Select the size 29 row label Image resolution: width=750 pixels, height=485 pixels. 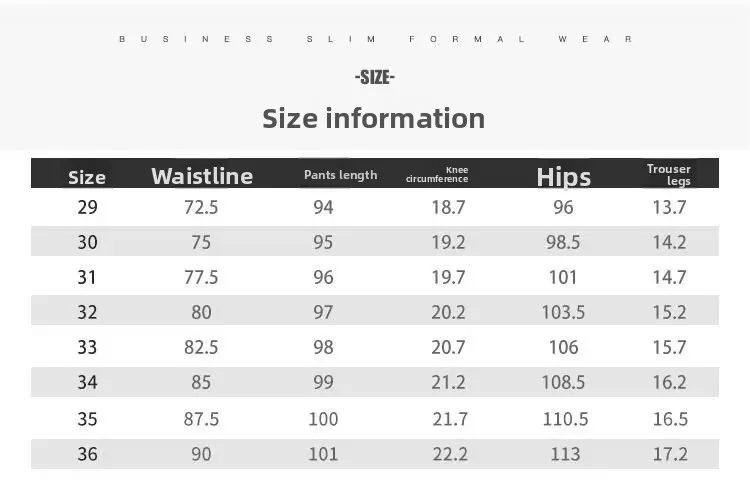(88, 207)
